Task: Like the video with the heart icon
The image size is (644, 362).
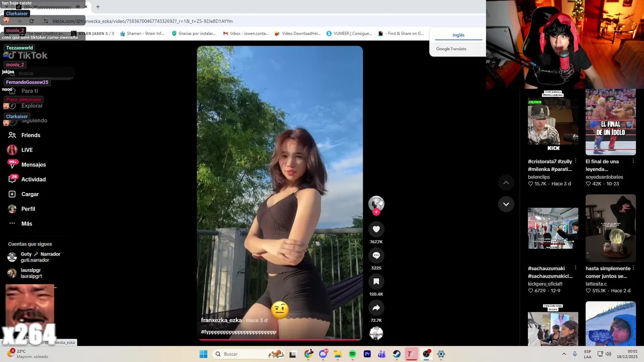Action: (376, 229)
